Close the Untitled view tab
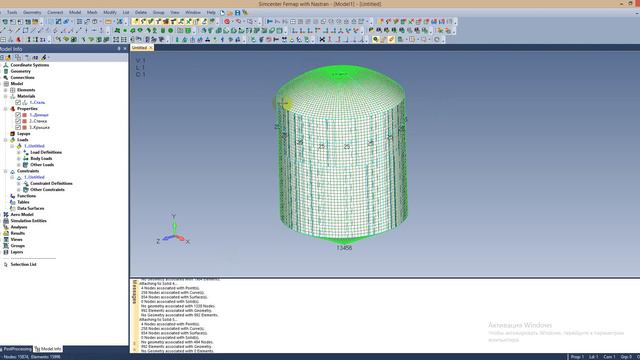Viewport: 640px width, 360px height. [x=151, y=48]
